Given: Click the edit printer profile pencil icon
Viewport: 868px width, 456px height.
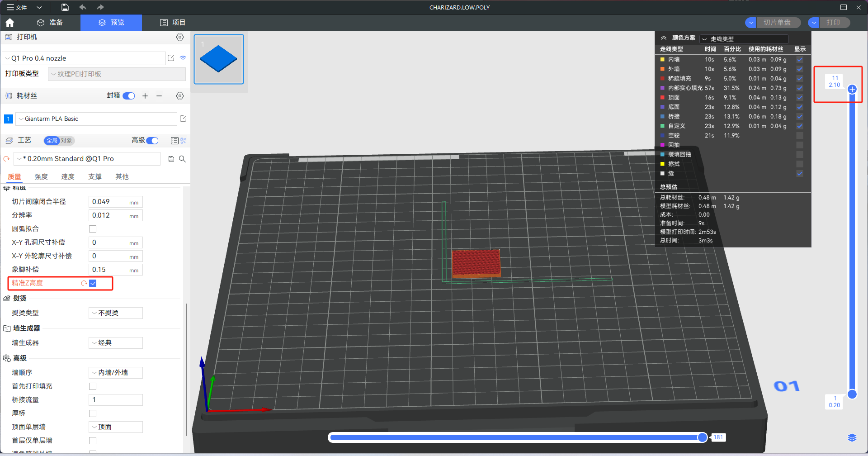Looking at the screenshot, I should [x=170, y=58].
